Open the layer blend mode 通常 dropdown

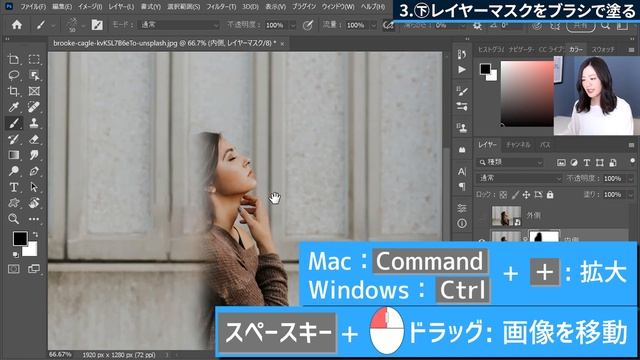click(x=519, y=178)
